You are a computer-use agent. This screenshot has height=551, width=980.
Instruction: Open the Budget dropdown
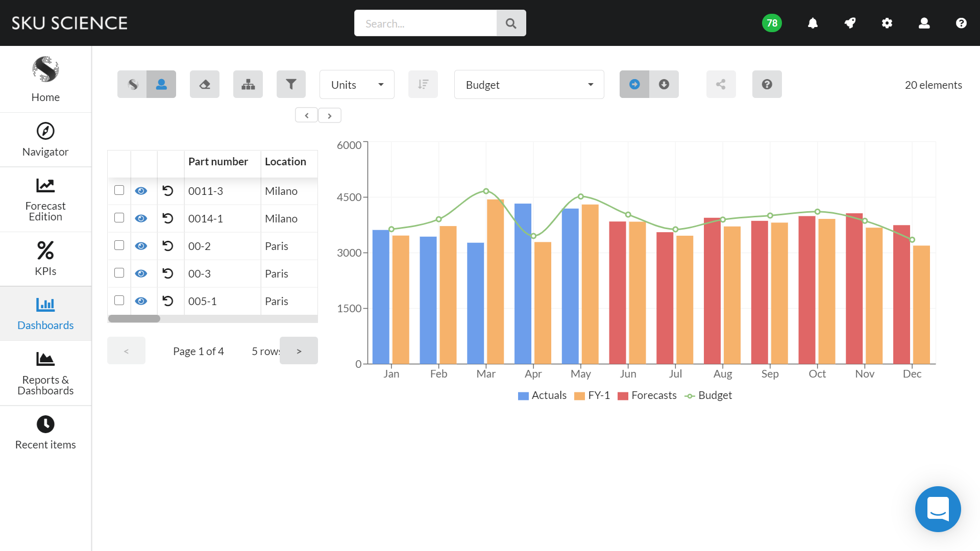[529, 84]
